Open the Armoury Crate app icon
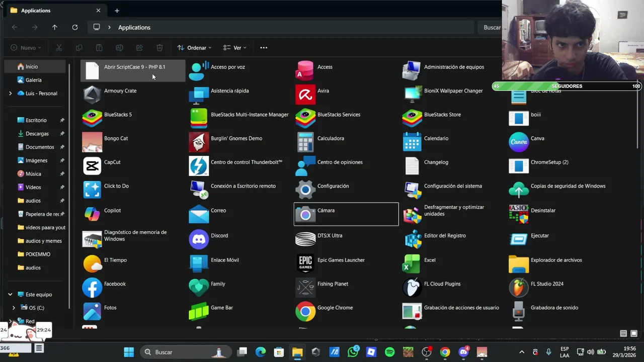The width and height of the screenshot is (644, 362). coord(92,95)
